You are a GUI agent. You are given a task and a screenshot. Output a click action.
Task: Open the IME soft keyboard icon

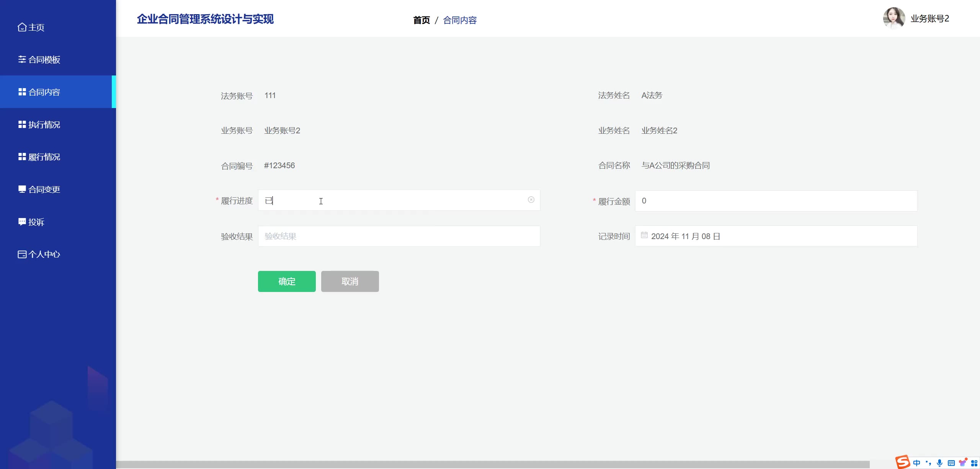(951, 463)
